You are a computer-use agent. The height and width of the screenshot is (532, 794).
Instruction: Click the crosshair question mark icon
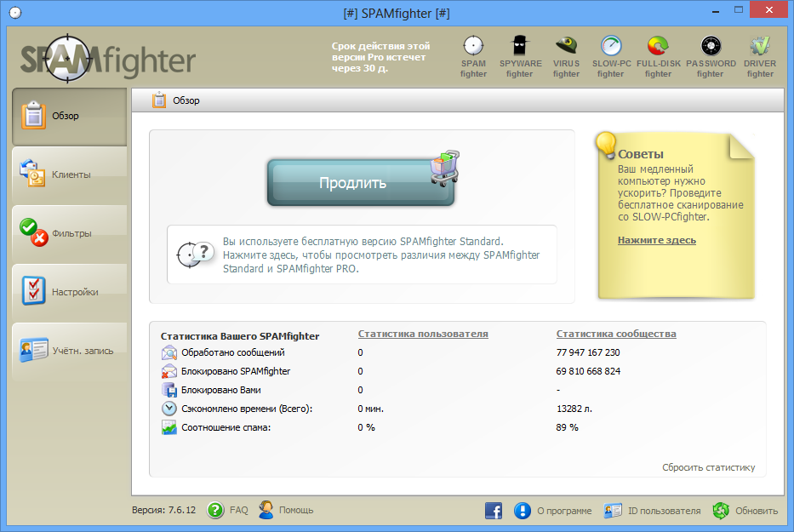tap(194, 255)
